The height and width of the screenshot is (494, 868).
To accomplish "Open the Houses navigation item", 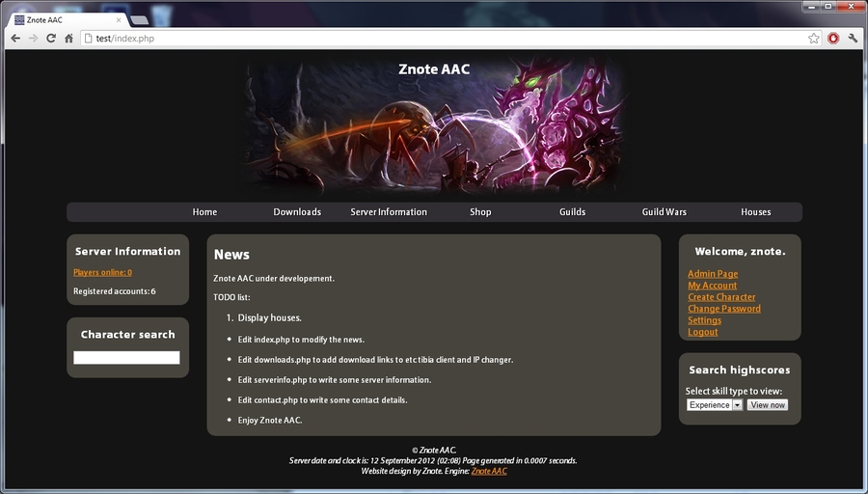I will coord(755,212).
